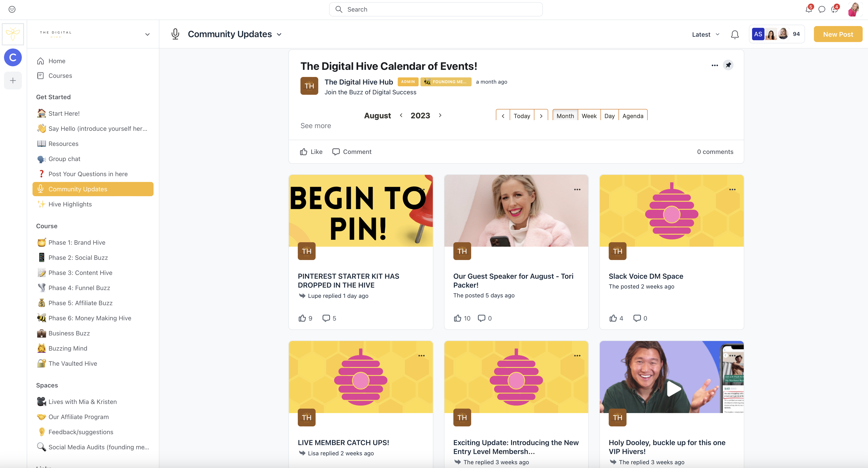Comment on the Calendar of Events post

(352, 152)
